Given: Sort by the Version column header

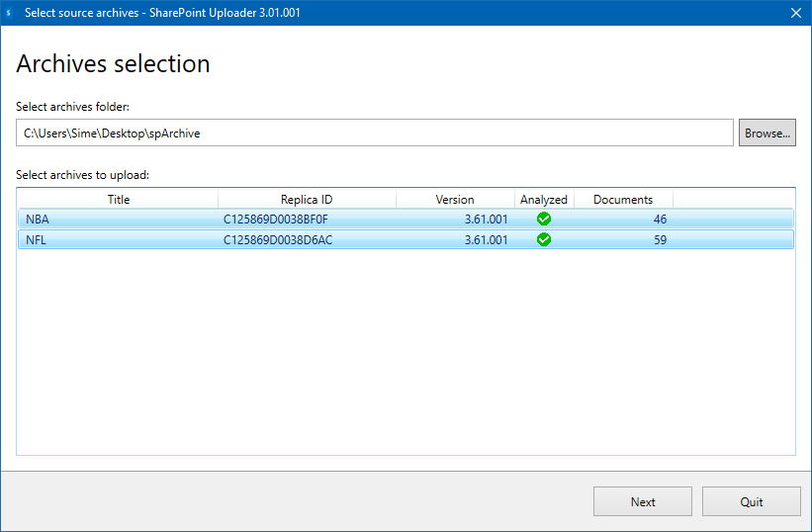Looking at the screenshot, I should point(455,200).
